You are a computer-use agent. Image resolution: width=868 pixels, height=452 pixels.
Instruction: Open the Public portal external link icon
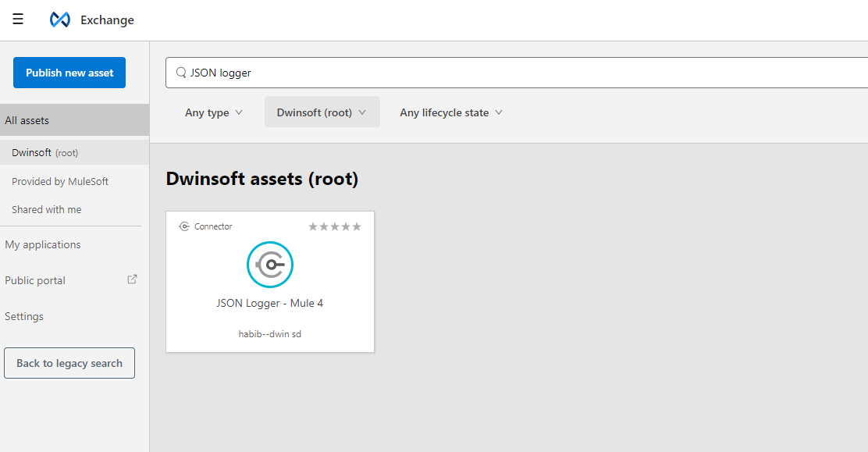click(132, 279)
